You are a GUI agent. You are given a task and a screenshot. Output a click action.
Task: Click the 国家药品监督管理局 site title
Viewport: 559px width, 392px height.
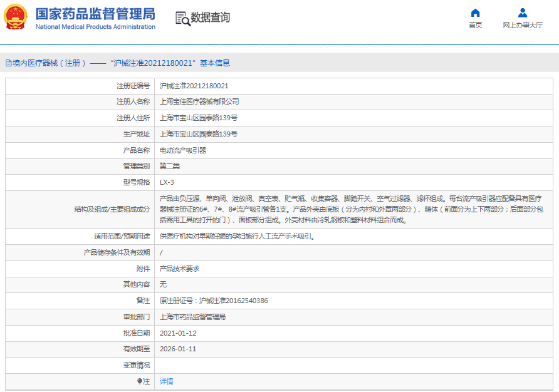pos(95,13)
